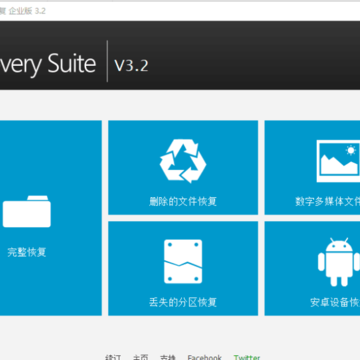Click the 删除的文件恢复 label
Screen dimensions: 360x360
pos(183,202)
